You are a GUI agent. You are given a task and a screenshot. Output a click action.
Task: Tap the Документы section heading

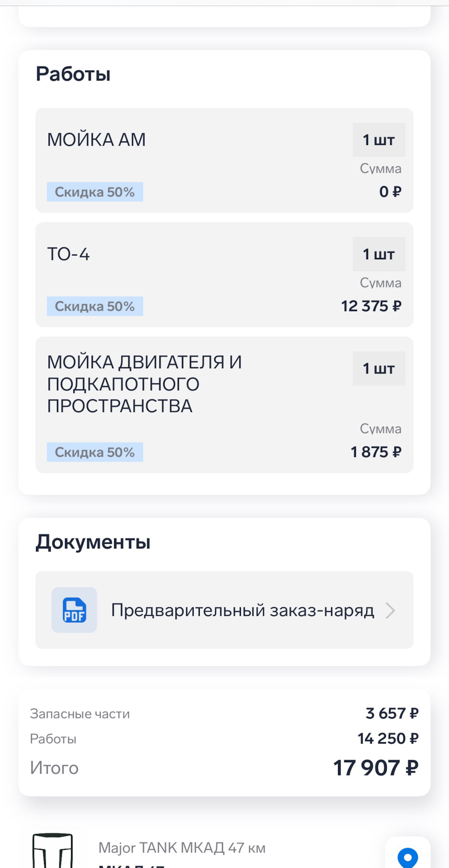(x=93, y=542)
